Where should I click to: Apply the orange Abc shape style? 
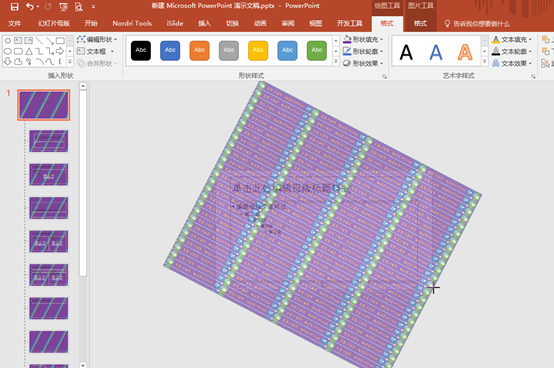pyautogui.click(x=199, y=51)
